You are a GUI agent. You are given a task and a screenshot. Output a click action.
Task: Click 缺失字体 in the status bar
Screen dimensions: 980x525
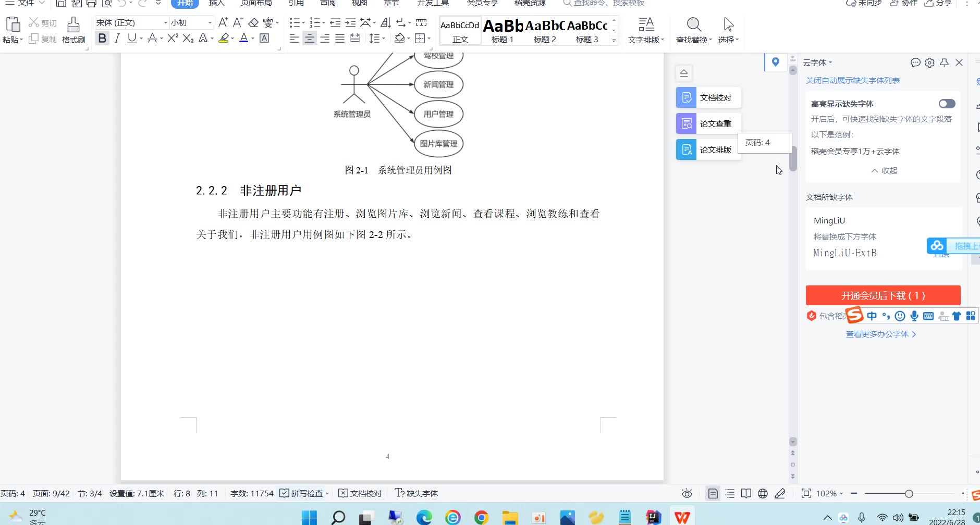click(x=416, y=493)
